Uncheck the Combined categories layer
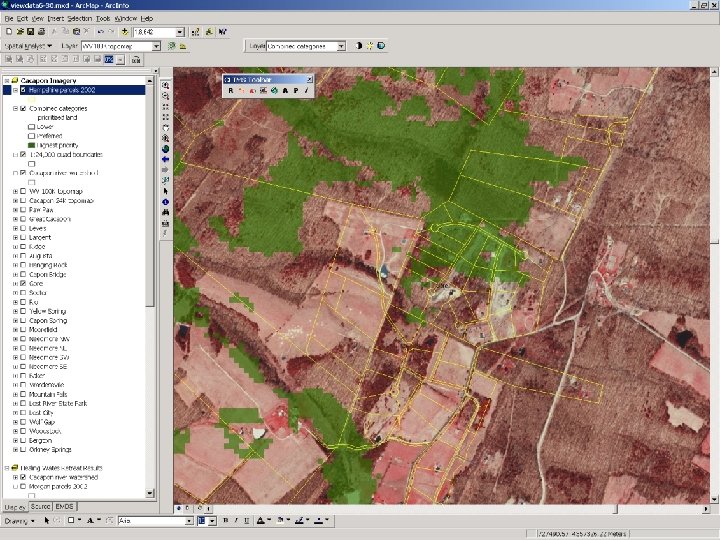Image resolution: width=720 pixels, height=540 pixels. pyautogui.click(x=23, y=108)
